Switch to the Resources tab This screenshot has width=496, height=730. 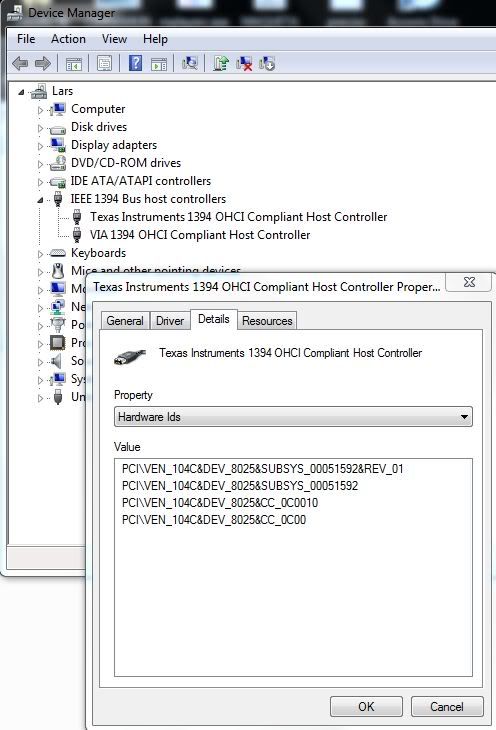267,321
